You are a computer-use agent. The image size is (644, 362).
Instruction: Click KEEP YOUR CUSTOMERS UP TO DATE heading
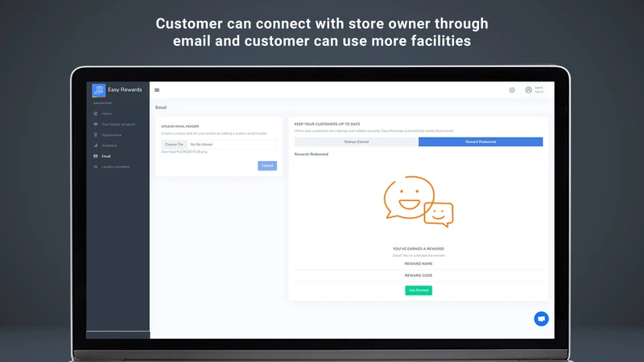tap(327, 124)
